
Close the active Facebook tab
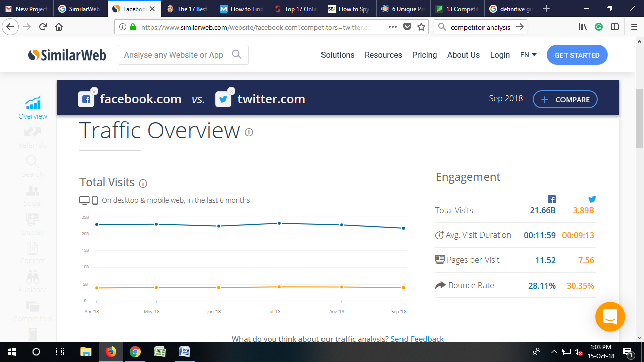pyautogui.click(x=152, y=9)
